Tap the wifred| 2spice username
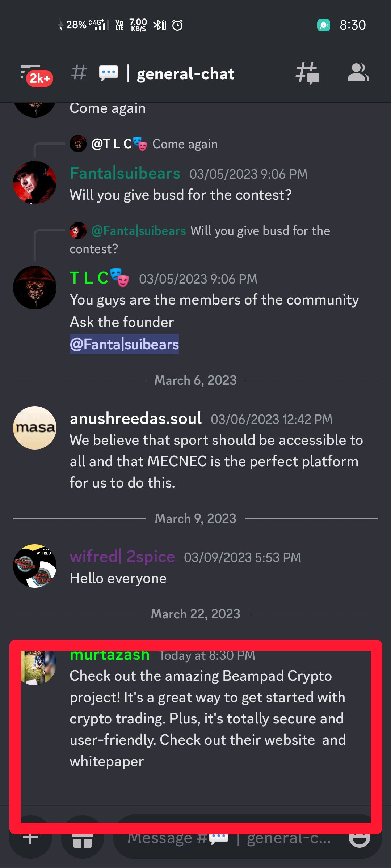Screen dimensions: 391x868 pyautogui.click(x=122, y=557)
